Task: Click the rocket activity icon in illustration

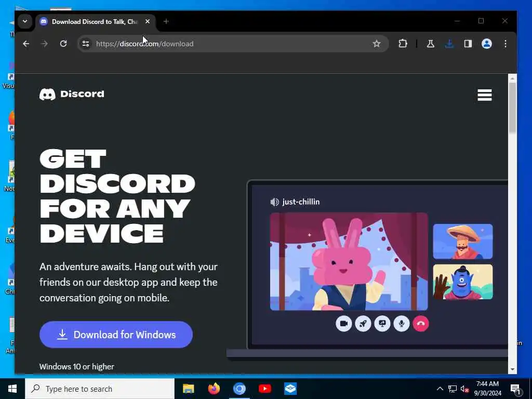Action: point(363,324)
